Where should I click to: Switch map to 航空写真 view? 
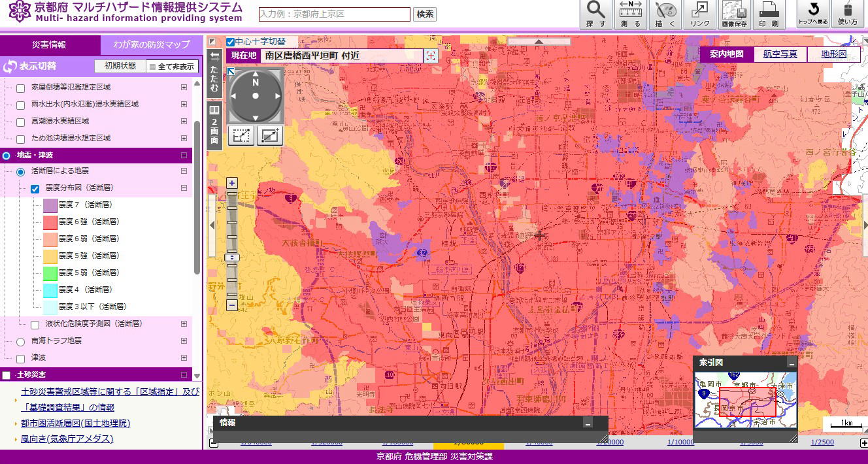point(780,54)
